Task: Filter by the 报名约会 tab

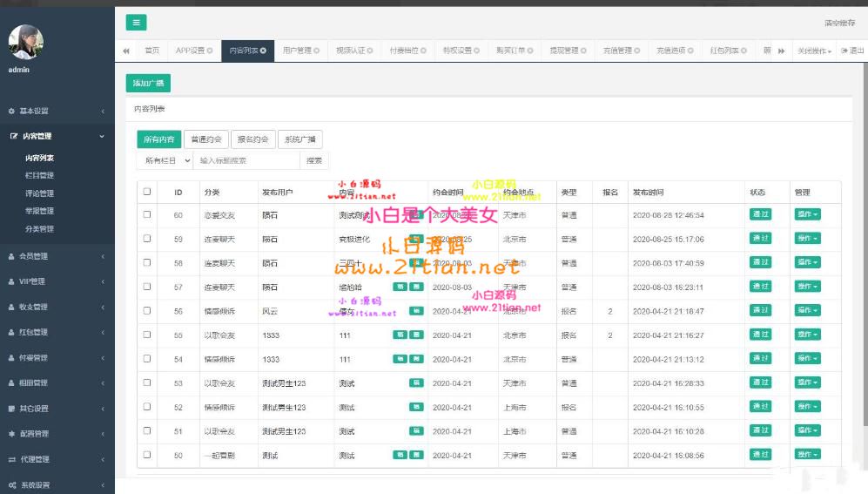Action: pyautogui.click(x=253, y=139)
